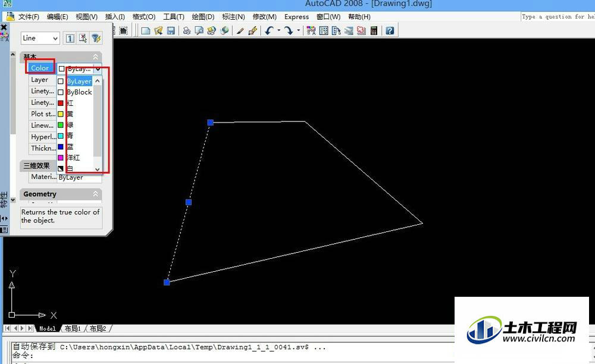
Task: Open the QuickCalc calculator icon
Action: 374,31
